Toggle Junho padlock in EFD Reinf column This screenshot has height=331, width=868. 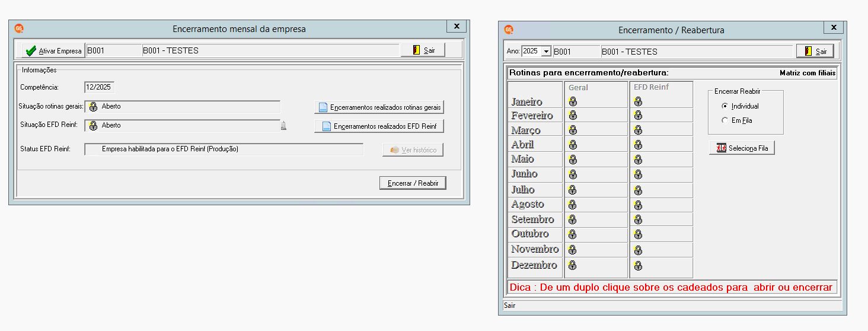coord(638,174)
